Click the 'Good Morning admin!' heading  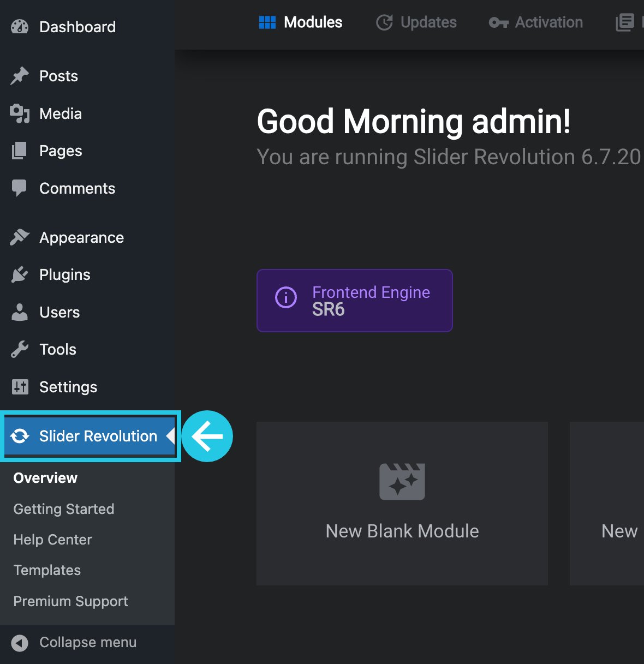(x=414, y=121)
